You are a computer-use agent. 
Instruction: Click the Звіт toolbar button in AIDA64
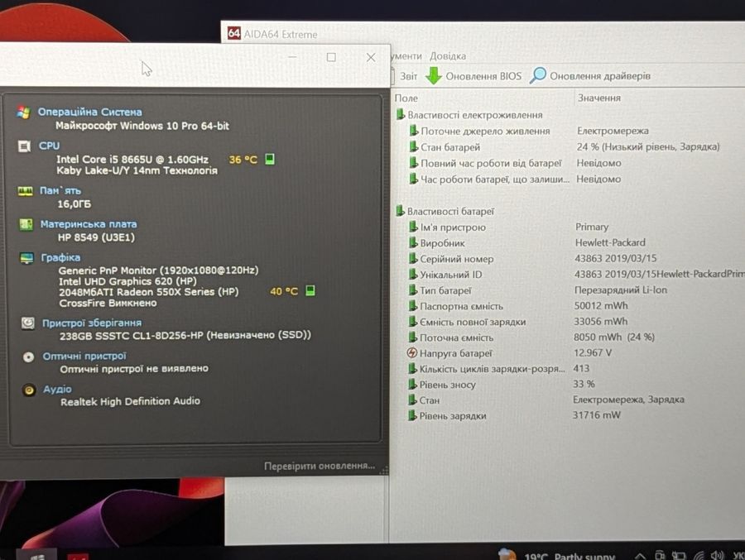coord(407,76)
